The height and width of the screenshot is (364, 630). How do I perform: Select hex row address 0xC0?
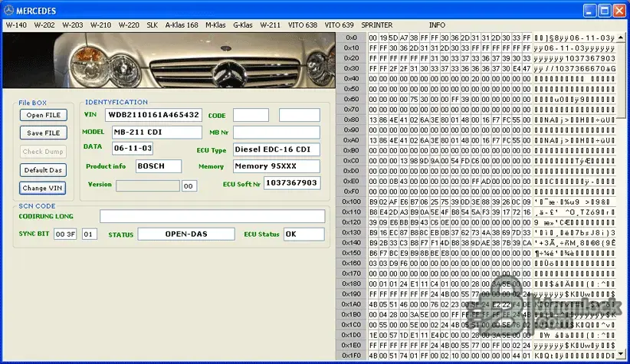point(351,161)
